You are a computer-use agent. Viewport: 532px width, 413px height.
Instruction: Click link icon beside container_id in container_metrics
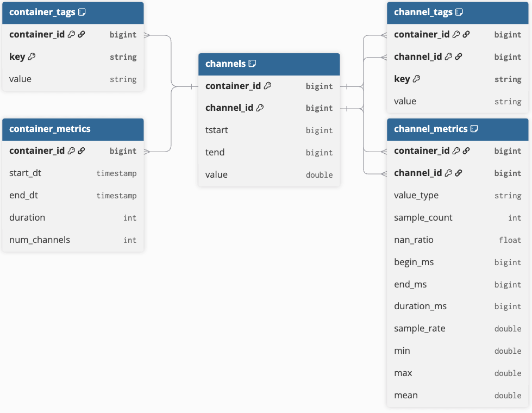click(x=82, y=151)
